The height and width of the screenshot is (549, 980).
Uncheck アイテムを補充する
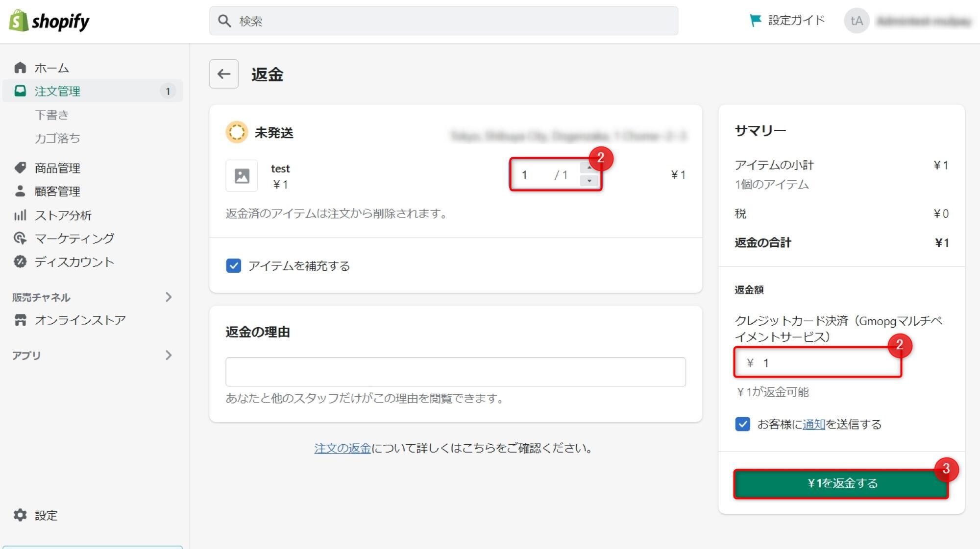233,266
